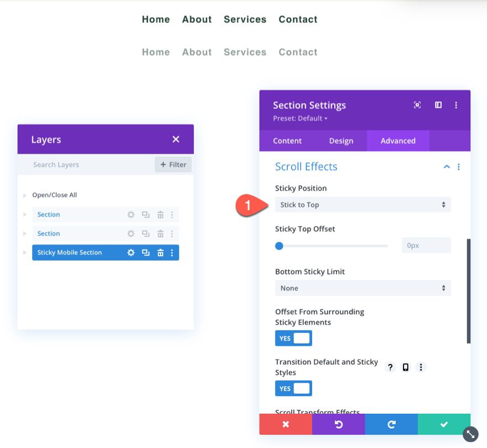Disable Offset From Surrounding Sticky Elements
Image resolution: width=487 pixels, height=448 pixels.
pos(293,338)
